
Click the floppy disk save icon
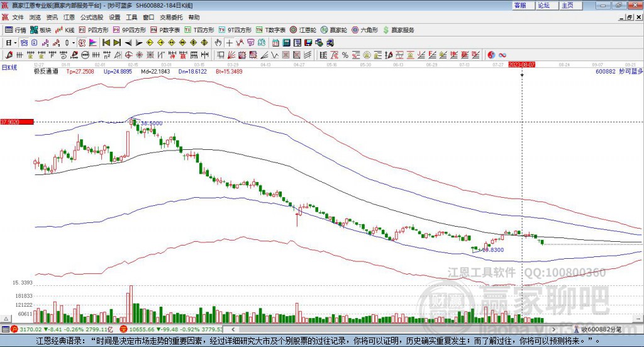pyautogui.click(x=308, y=43)
